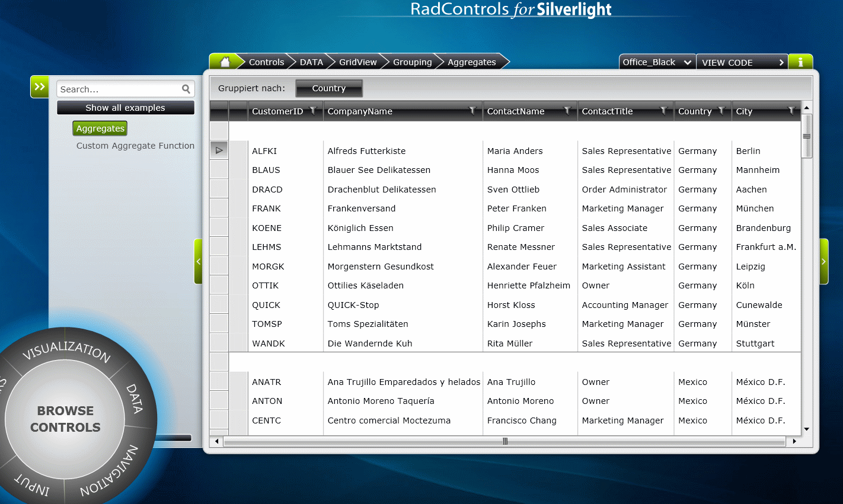Click the BROWSE CONTROLS center button

[65, 419]
